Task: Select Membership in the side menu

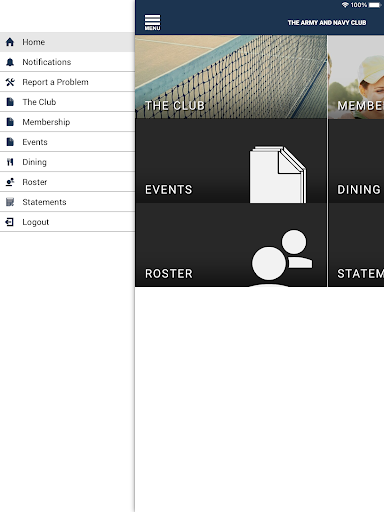Action: (67, 122)
